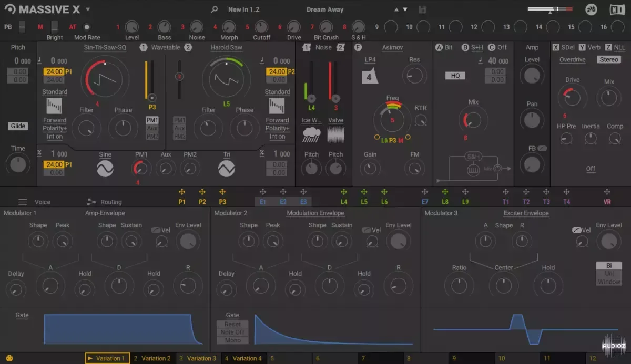The height and width of the screenshot is (364, 631).
Task: Toggle PM1 routing on wavetable 1
Action: pyautogui.click(x=152, y=120)
